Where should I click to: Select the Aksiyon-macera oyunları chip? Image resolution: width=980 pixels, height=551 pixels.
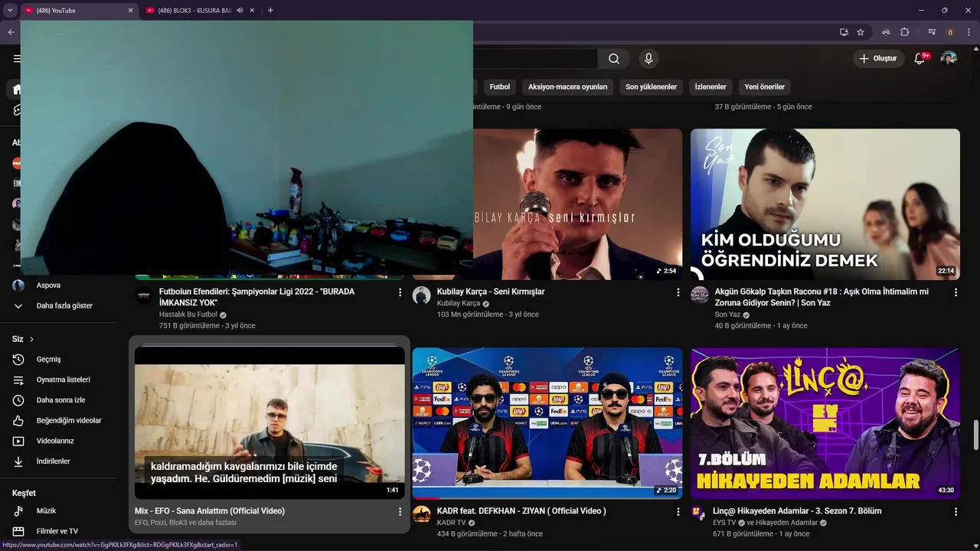[567, 87]
